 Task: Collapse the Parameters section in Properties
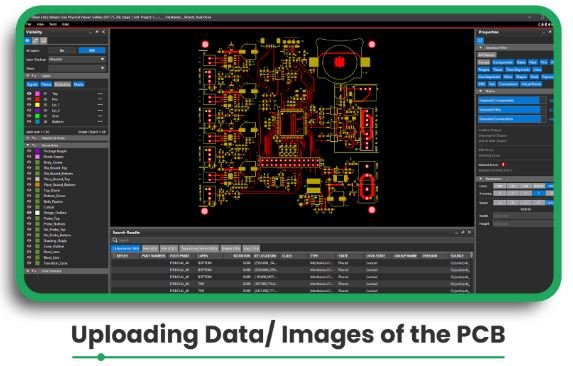coord(481,179)
